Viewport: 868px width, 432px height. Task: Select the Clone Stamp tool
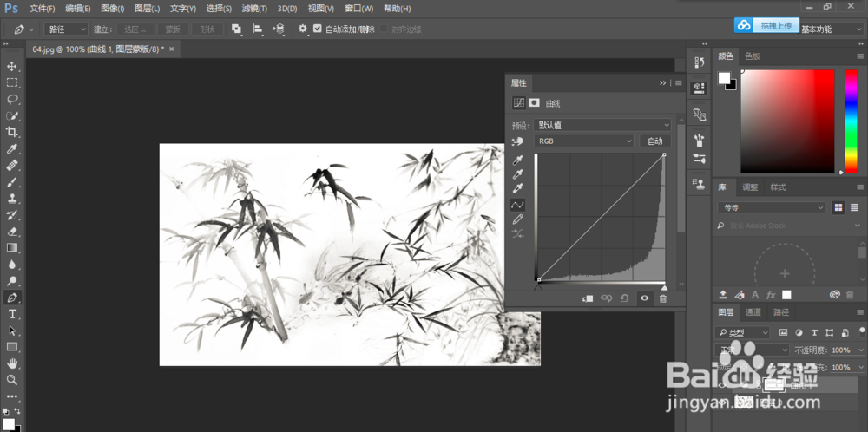tap(11, 199)
